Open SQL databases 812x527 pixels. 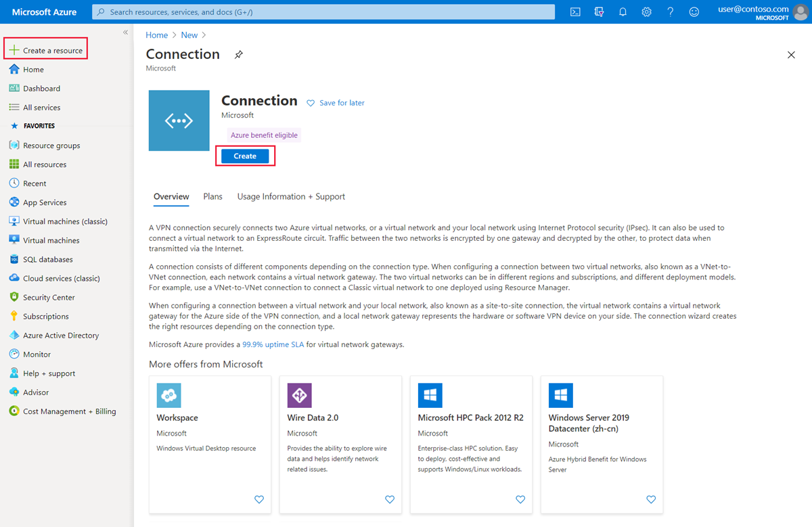pyautogui.click(x=41, y=259)
